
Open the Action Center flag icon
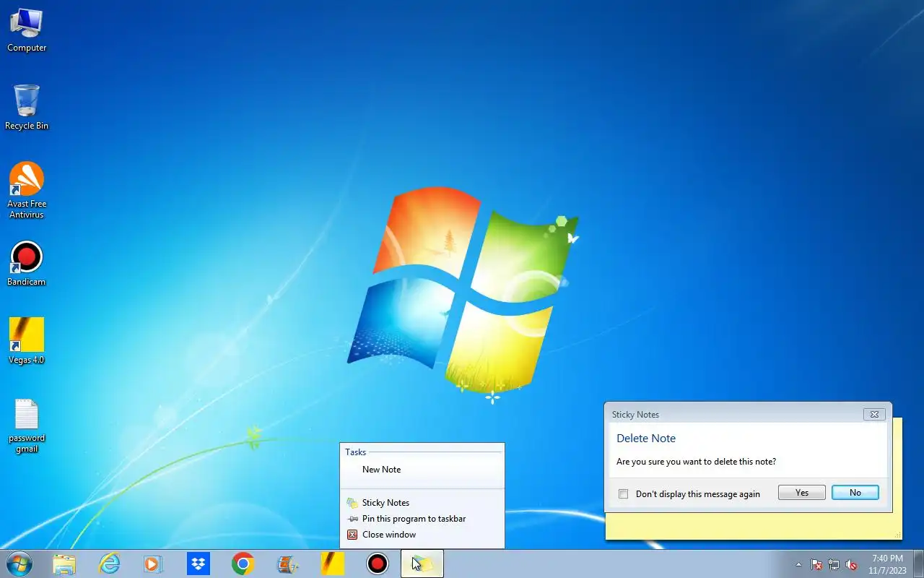click(816, 564)
